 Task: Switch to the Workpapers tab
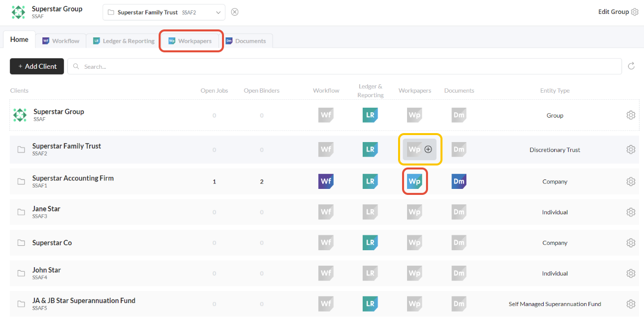[x=191, y=40]
